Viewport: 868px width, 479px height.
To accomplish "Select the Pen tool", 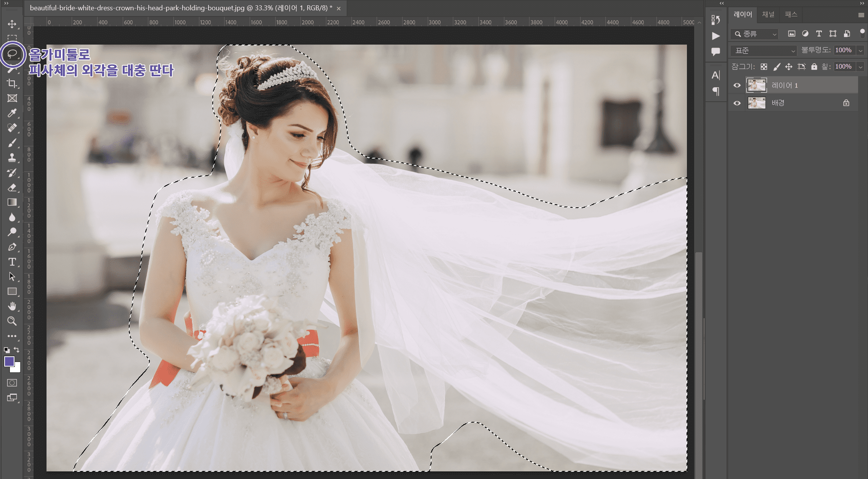I will tap(12, 247).
